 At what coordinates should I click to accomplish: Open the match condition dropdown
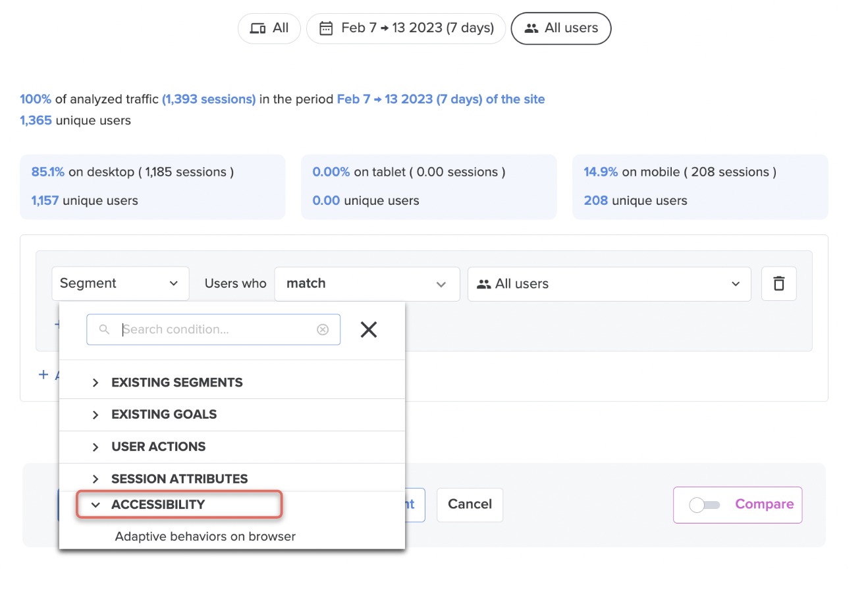point(367,284)
